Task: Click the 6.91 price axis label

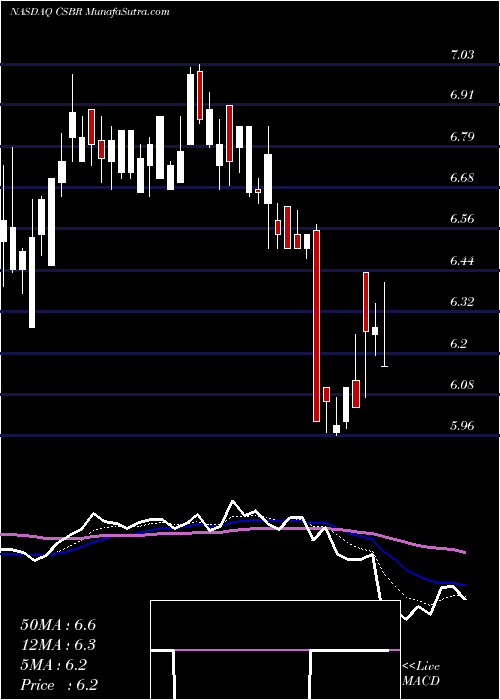Action: [462, 95]
